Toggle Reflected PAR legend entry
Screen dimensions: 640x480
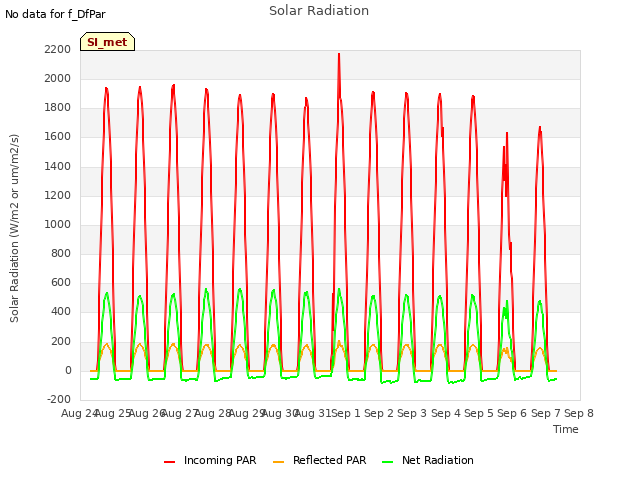320,460
